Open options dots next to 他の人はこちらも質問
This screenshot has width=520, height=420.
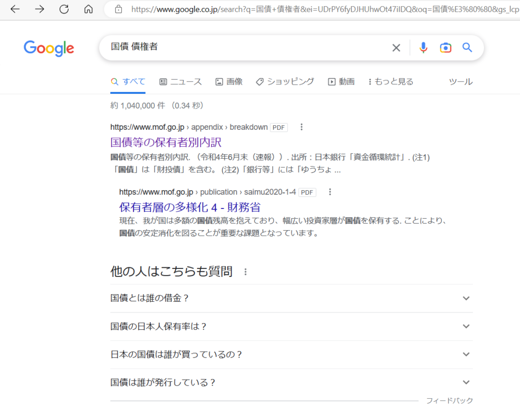click(x=246, y=272)
